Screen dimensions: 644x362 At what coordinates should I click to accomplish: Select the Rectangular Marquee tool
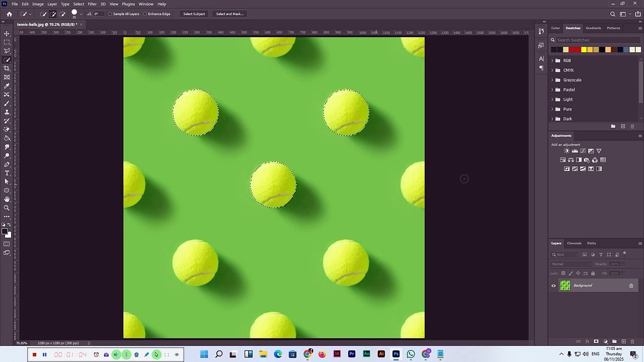click(x=7, y=42)
